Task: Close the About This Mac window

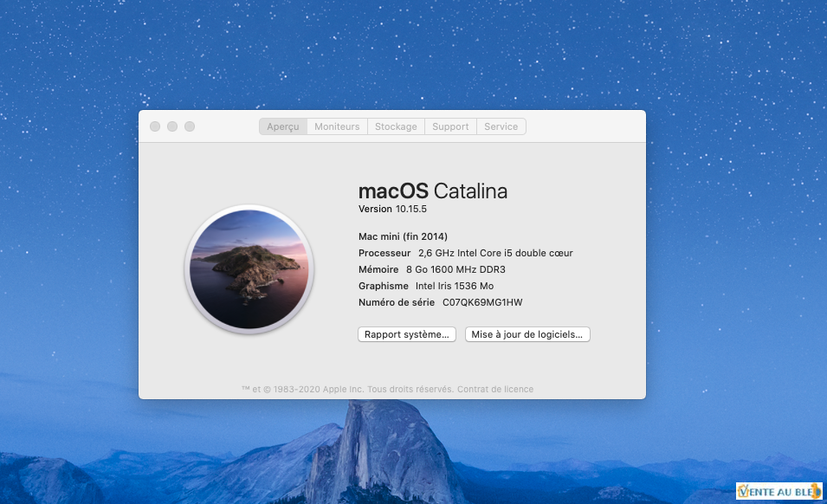Action: (x=155, y=126)
